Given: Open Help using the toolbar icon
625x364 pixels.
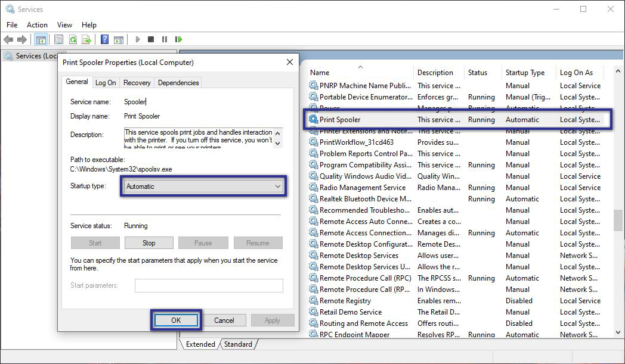Looking at the screenshot, I should tap(104, 39).
